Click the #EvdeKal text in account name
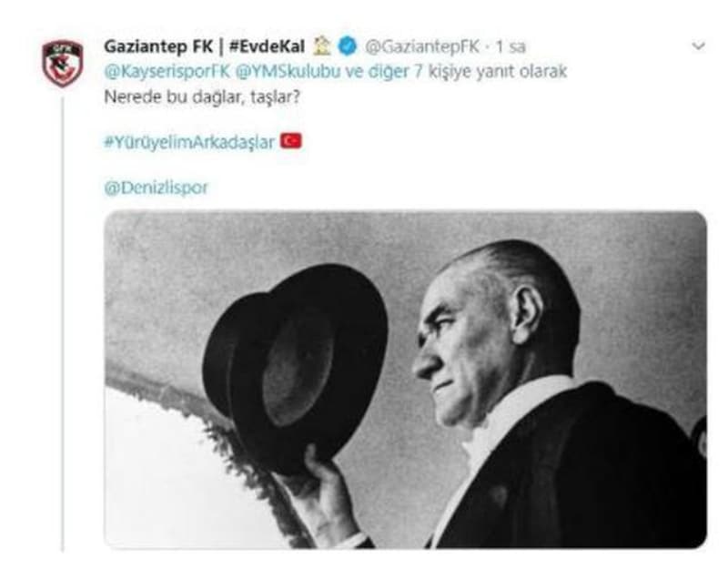Viewport: 728px width, 569px height. click(x=267, y=46)
